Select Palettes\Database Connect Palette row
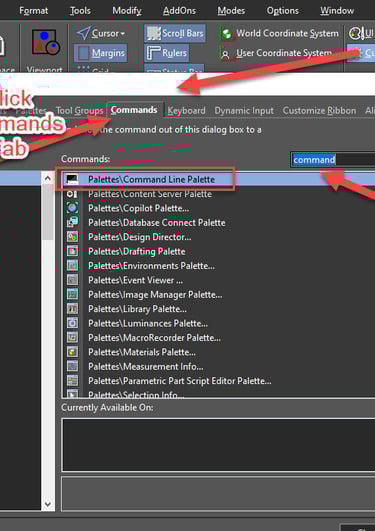The image size is (375, 531). (218, 222)
